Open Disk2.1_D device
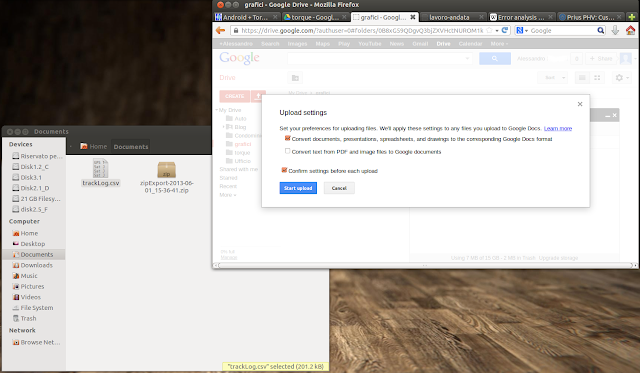 click(x=31, y=188)
